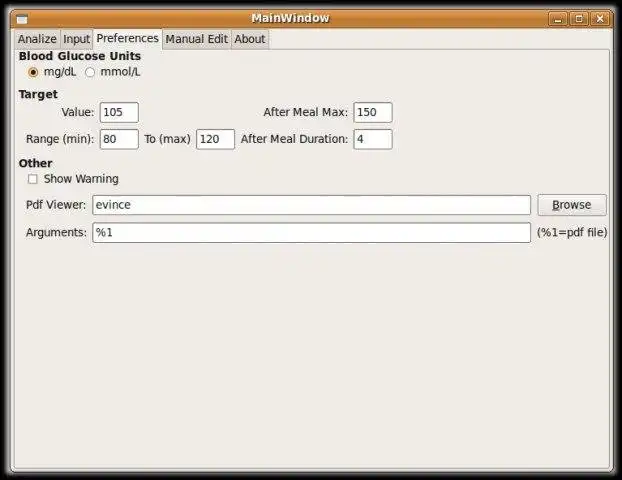The width and height of the screenshot is (622, 480).
Task: Click the Arguments text field
Action: (311, 232)
